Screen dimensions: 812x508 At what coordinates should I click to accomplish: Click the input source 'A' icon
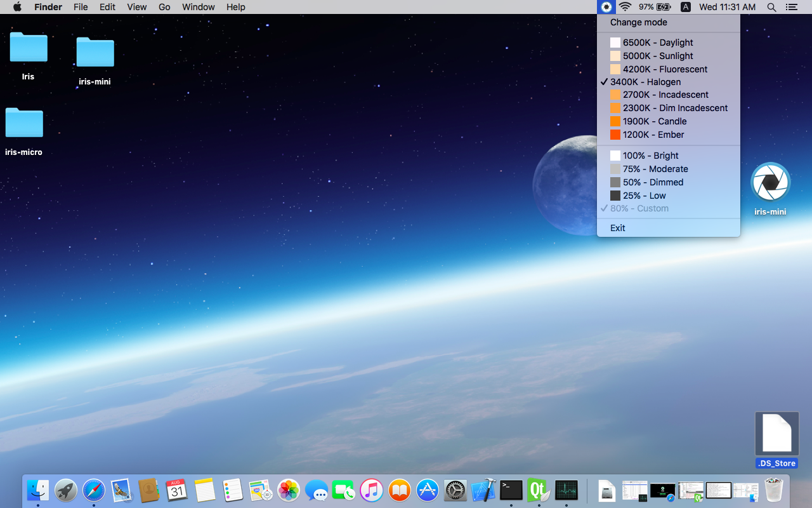point(686,7)
